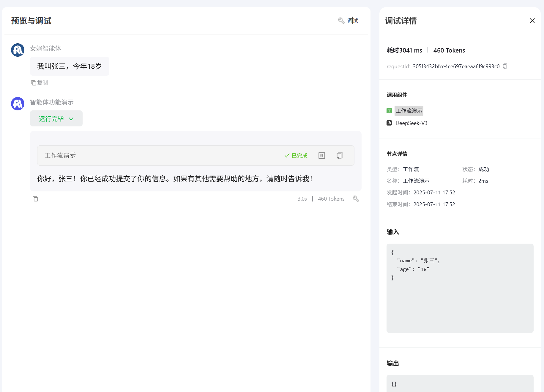
Task: Click the 工作流演示 card title
Action: point(60,155)
